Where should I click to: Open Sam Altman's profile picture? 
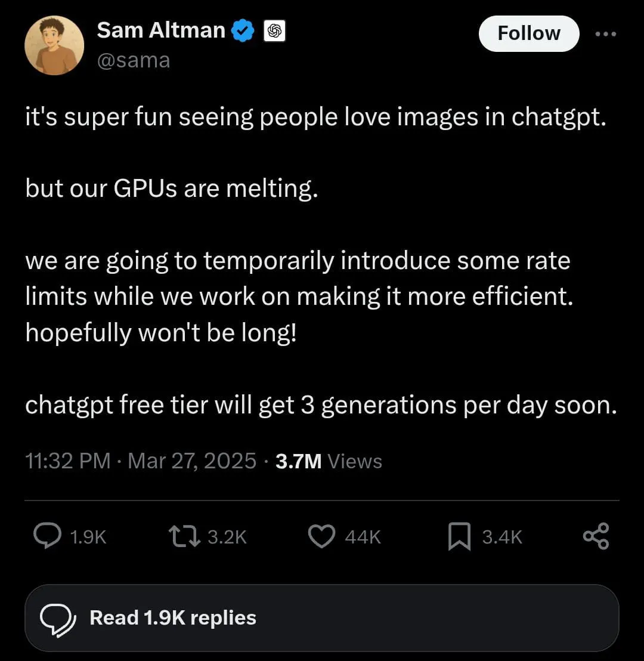tap(54, 45)
